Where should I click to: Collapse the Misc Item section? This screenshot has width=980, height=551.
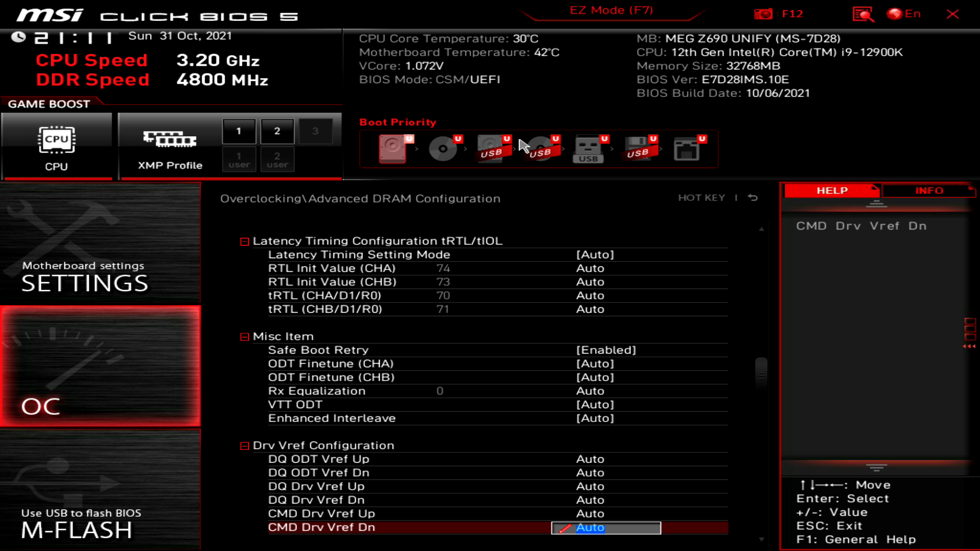click(x=244, y=336)
